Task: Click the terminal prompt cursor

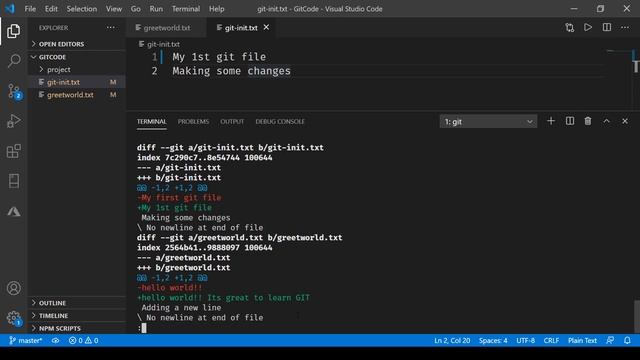Action: (144, 328)
